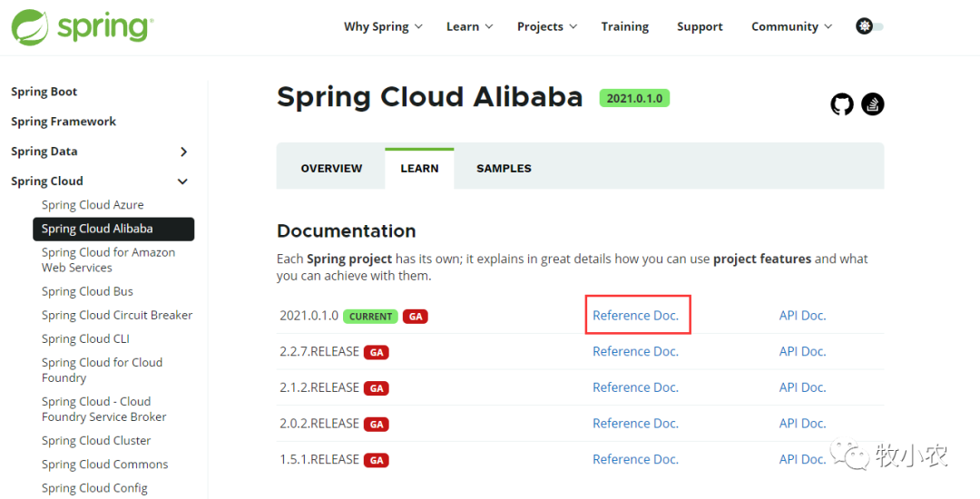
Task: Open the GitHub repository icon
Action: [842, 103]
